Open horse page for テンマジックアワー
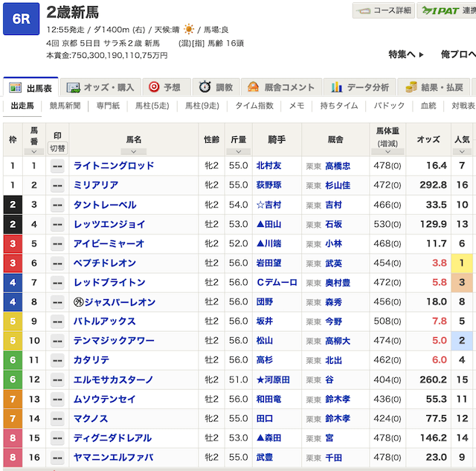The image size is (476, 471). (114, 341)
